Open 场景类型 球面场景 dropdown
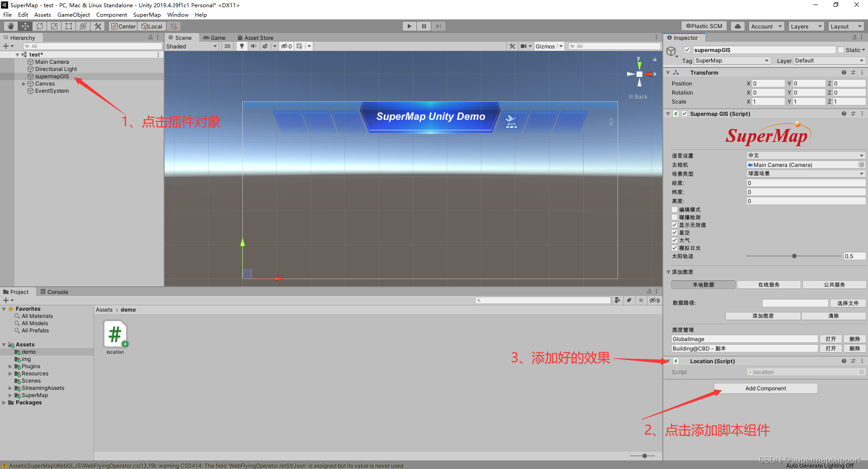This screenshot has width=868, height=469. click(806, 174)
